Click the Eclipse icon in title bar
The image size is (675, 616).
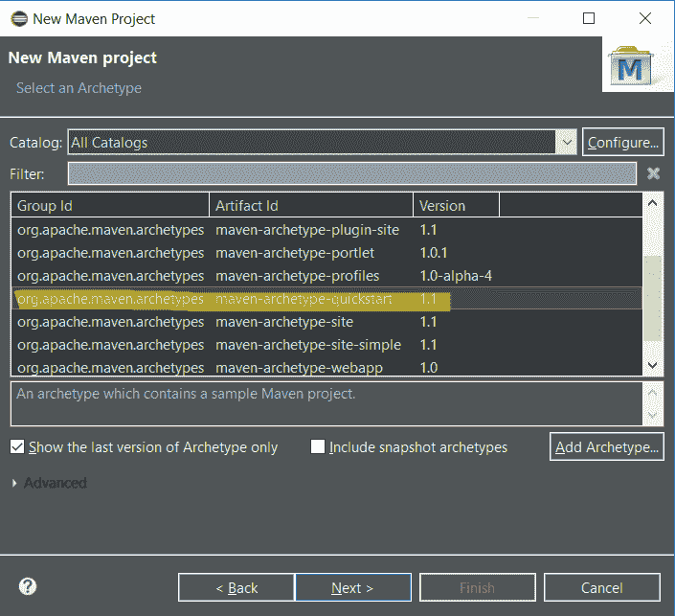pyautogui.click(x=18, y=18)
